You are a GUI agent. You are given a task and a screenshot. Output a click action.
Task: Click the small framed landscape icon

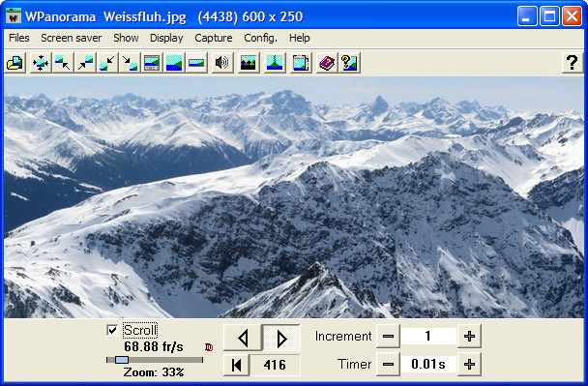tap(196, 63)
